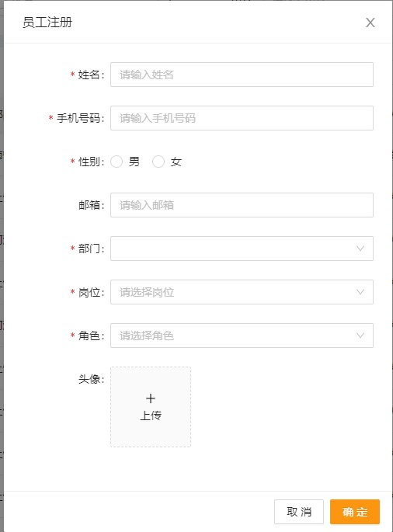Click the 上传 avatar upload area
This screenshot has width=393, height=532.
coord(151,407)
